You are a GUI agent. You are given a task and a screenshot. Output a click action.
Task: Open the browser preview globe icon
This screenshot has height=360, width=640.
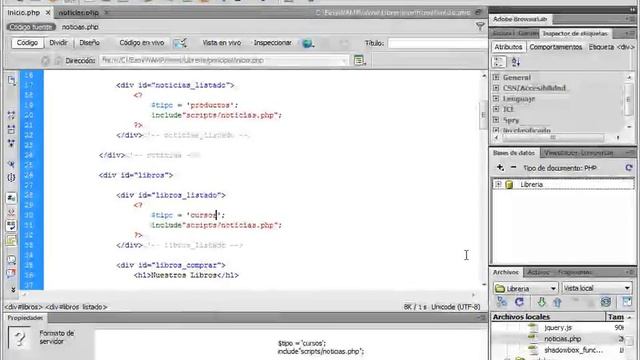click(308, 43)
